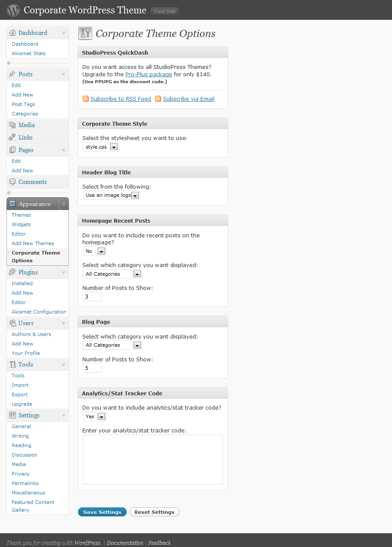Click the WordPress logo icon
This screenshot has width=392, height=547.
click(x=13, y=10)
